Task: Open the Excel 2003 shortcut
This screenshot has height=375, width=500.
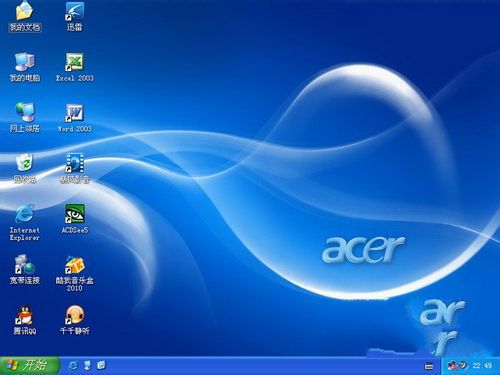Action: click(74, 67)
